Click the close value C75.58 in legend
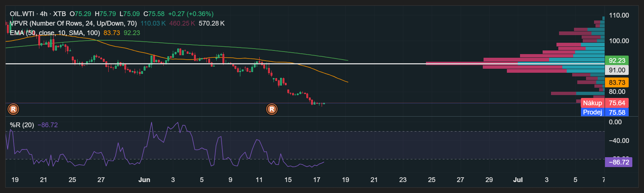 (x=154, y=14)
